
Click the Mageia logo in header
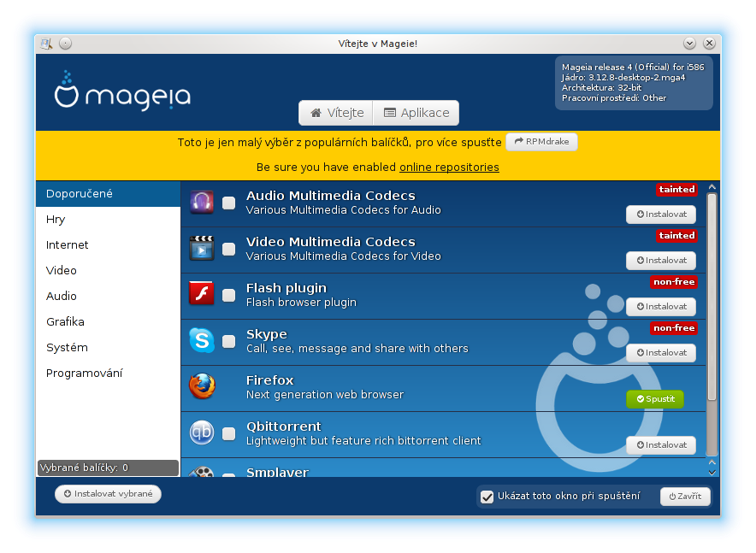click(122, 91)
